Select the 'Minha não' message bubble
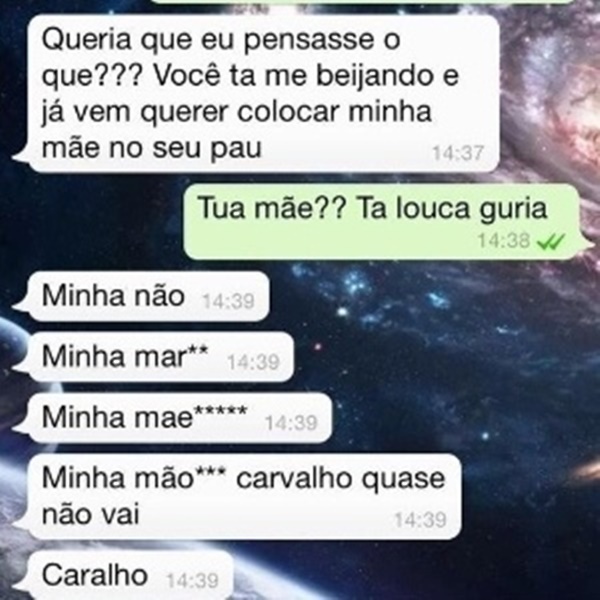The width and height of the screenshot is (600, 600). coord(141,297)
